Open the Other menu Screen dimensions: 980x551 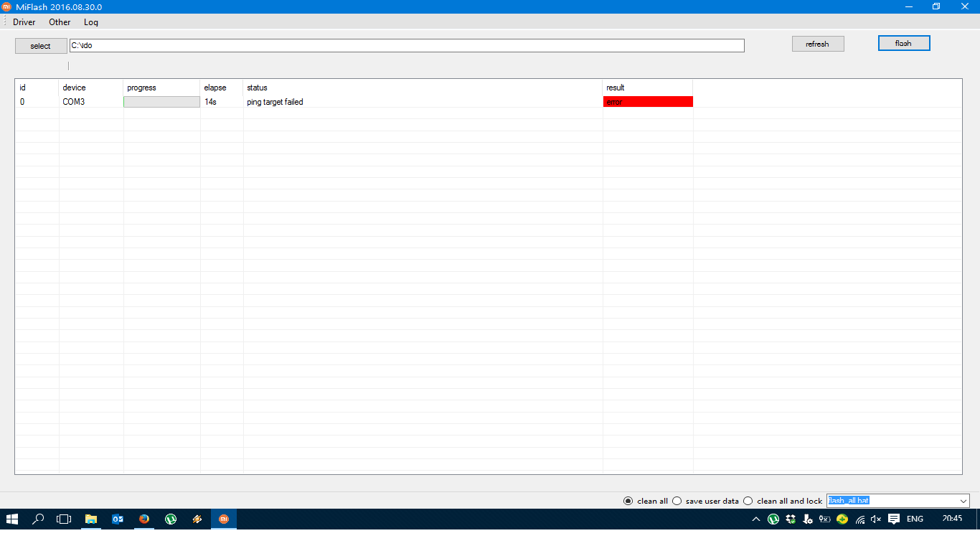[60, 22]
